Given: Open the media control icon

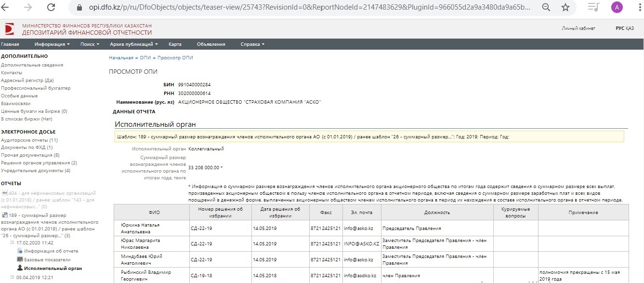Looking at the screenshot, I should tap(594, 7).
